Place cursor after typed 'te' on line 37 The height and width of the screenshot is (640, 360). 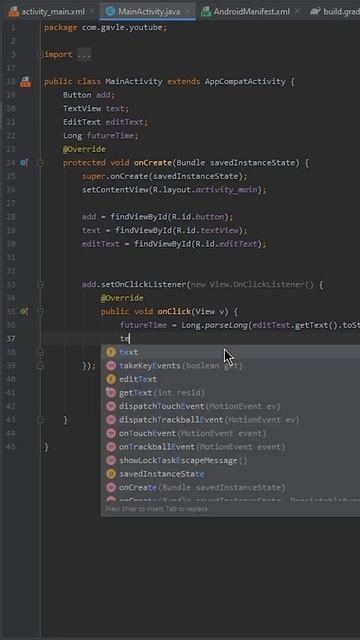pos(129,338)
